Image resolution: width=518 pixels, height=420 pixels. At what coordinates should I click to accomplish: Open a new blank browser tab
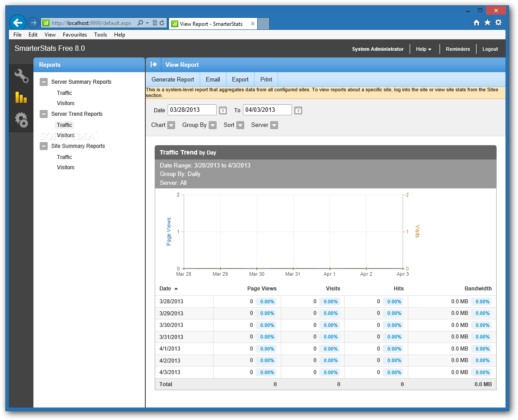(x=263, y=24)
